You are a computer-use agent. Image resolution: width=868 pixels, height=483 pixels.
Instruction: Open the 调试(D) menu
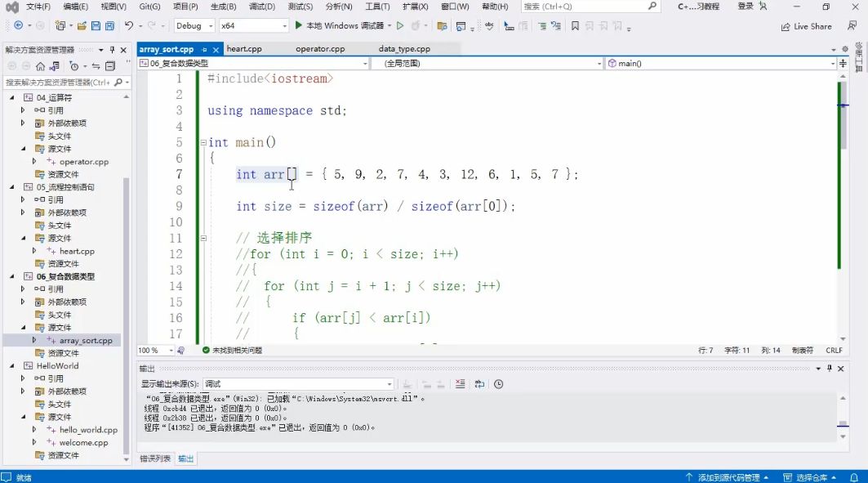(262, 6)
